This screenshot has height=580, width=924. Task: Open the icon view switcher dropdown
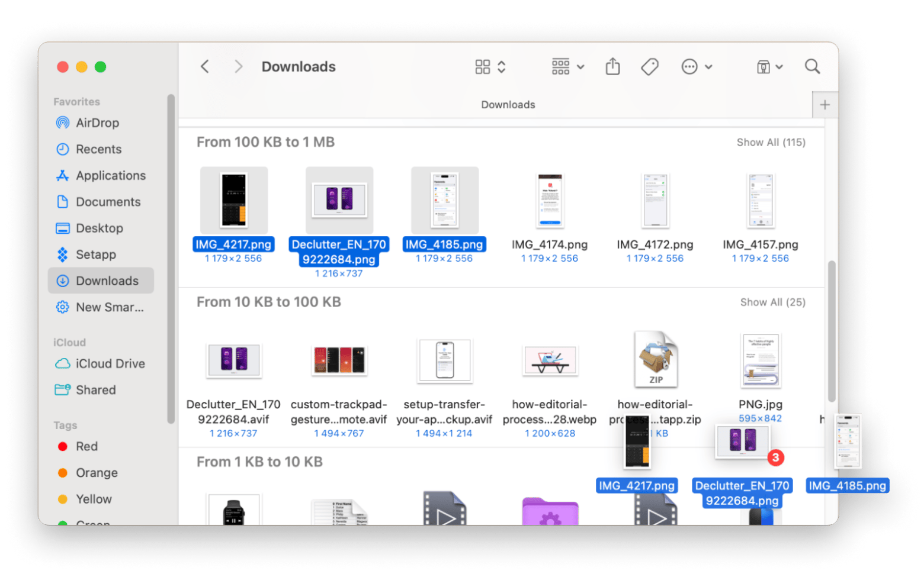pos(490,67)
